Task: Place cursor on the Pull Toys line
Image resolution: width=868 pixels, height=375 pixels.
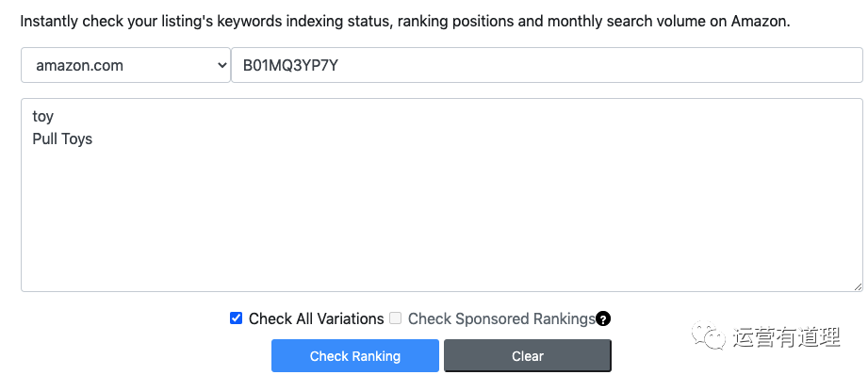Action: pyautogui.click(x=62, y=139)
